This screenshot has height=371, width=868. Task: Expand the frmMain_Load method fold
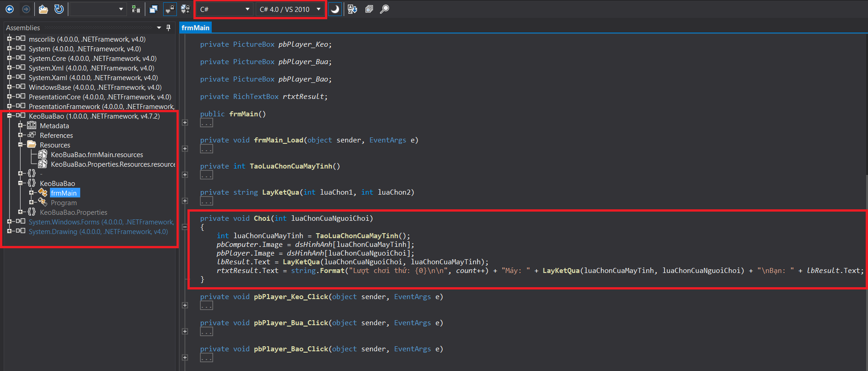click(185, 149)
